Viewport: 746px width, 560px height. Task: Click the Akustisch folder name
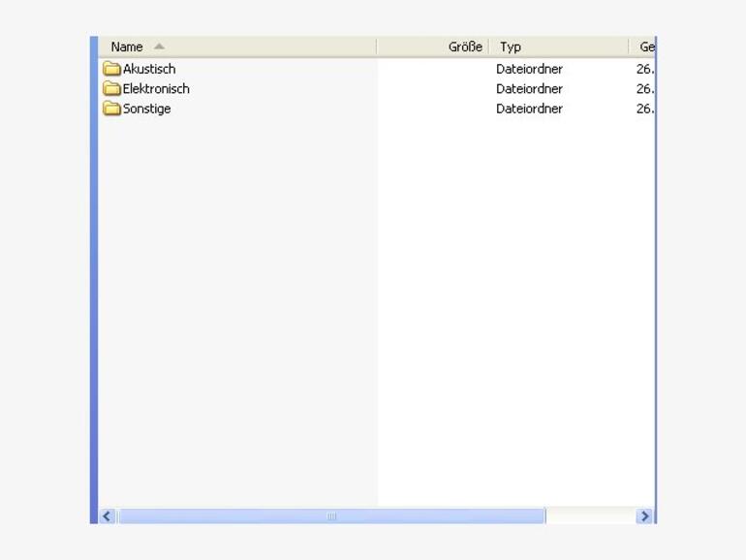coord(149,69)
